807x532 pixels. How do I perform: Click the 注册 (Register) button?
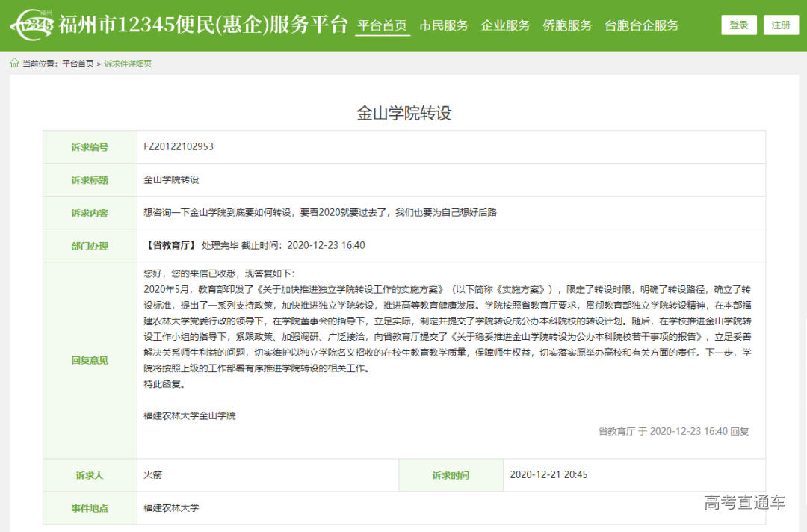point(780,24)
